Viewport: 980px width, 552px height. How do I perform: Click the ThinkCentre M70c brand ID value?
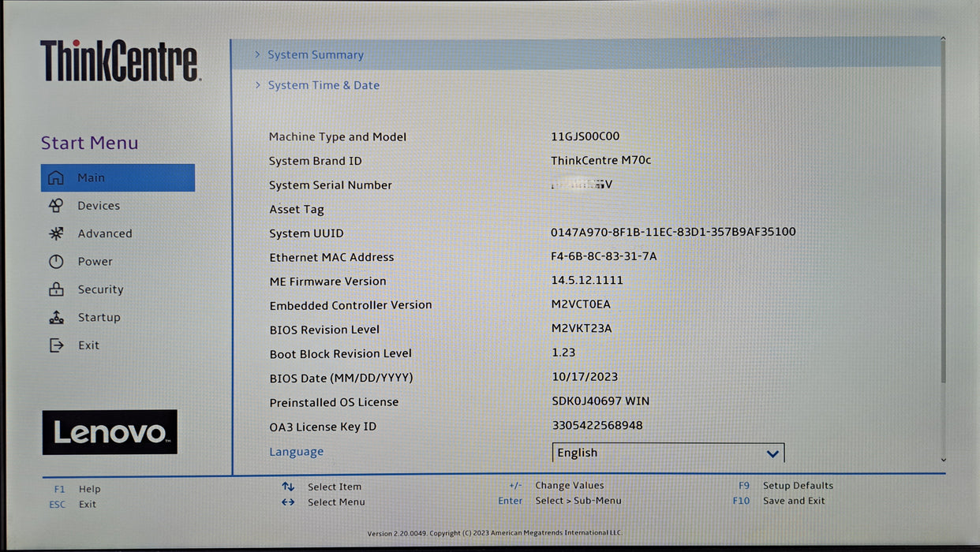pyautogui.click(x=601, y=160)
